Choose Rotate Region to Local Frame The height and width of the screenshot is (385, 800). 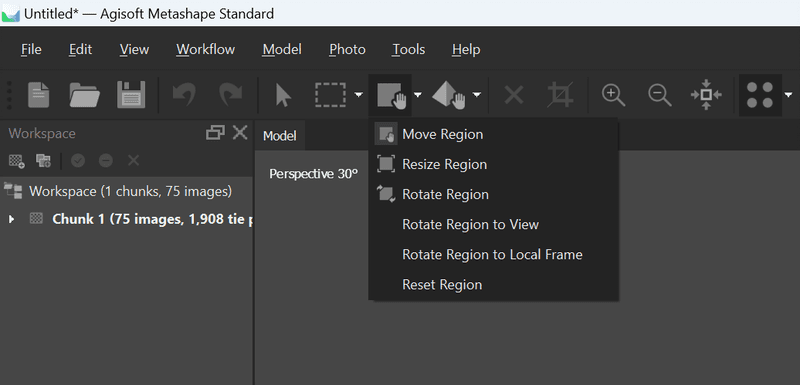pyautogui.click(x=493, y=254)
